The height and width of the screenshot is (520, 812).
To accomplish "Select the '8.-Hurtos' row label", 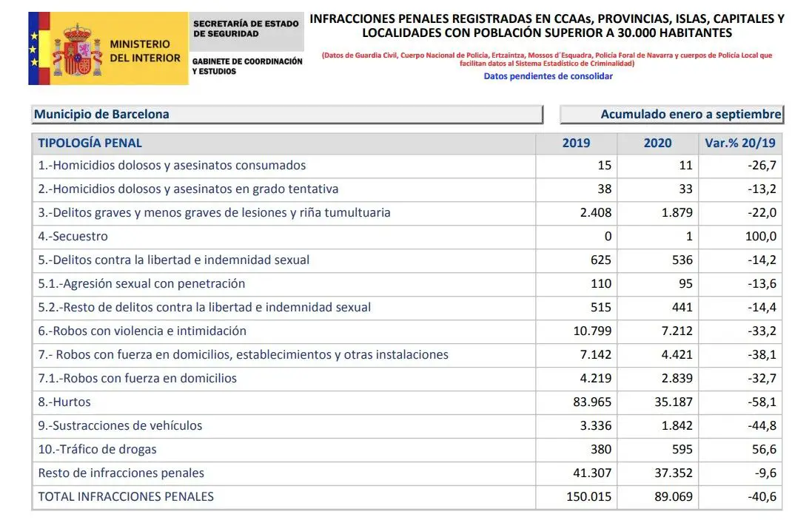I will [64, 402].
